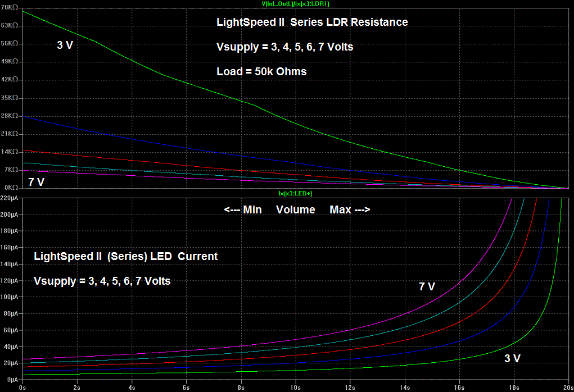Click the 14s time axis label
The width and height of the screenshot is (574, 392).
click(x=405, y=388)
